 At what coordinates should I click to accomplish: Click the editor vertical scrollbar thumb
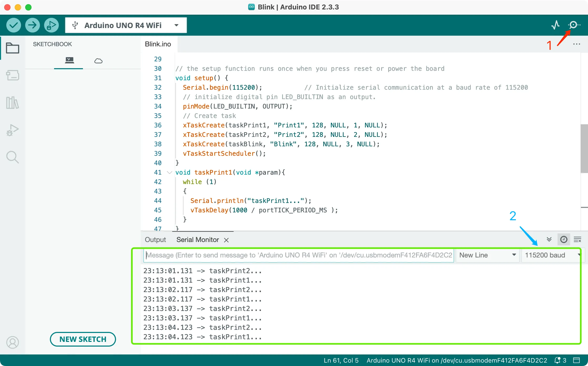(x=584, y=148)
